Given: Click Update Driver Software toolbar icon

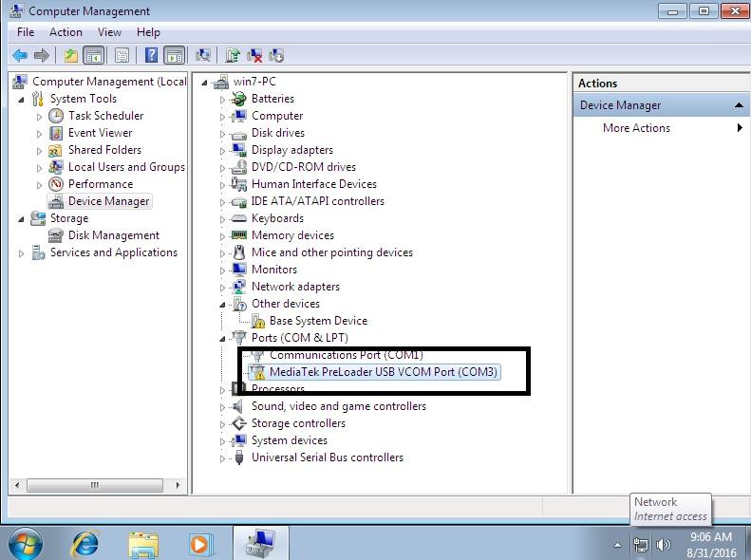Looking at the screenshot, I should 233,56.
